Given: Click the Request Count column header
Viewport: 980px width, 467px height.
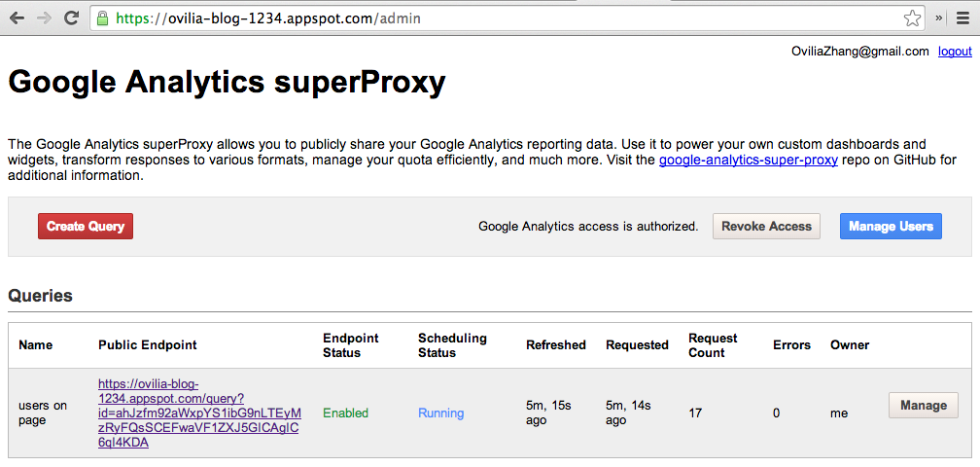Looking at the screenshot, I should point(713,345).
